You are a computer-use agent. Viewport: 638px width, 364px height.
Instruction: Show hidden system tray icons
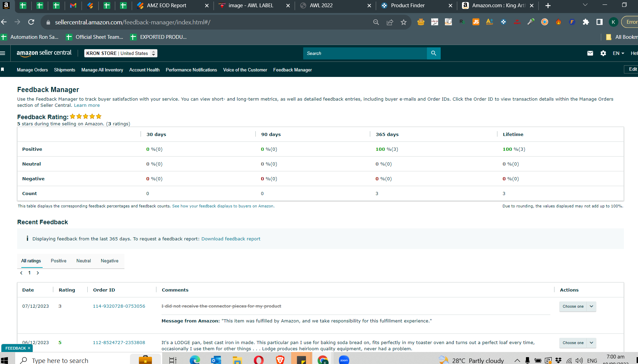pos(517,360)
